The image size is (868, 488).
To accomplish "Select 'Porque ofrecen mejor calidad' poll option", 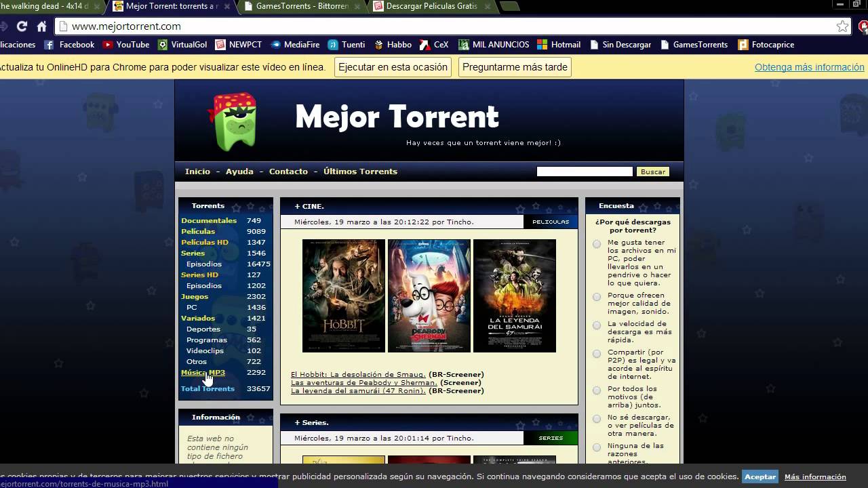I will (x=597, y=297).
